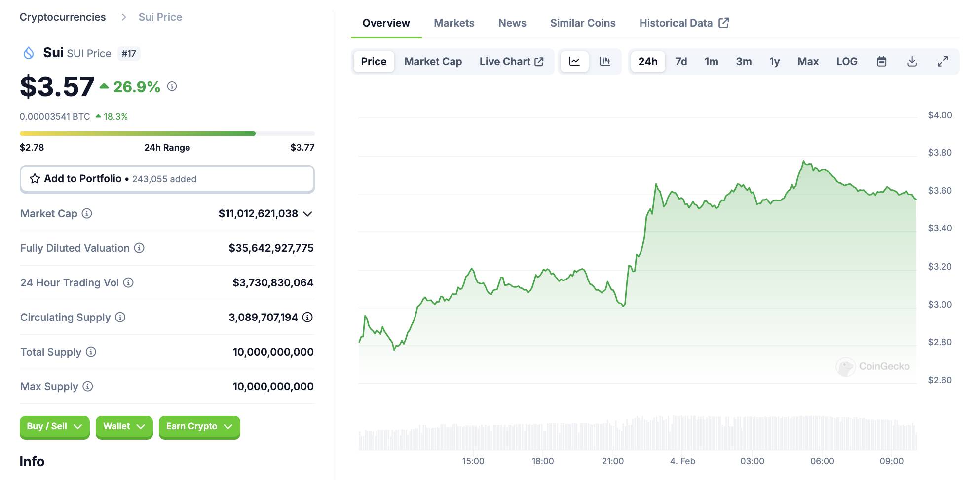Click the Sui Price breadcrumb
The image size is (980, 480).
(160, 17)
